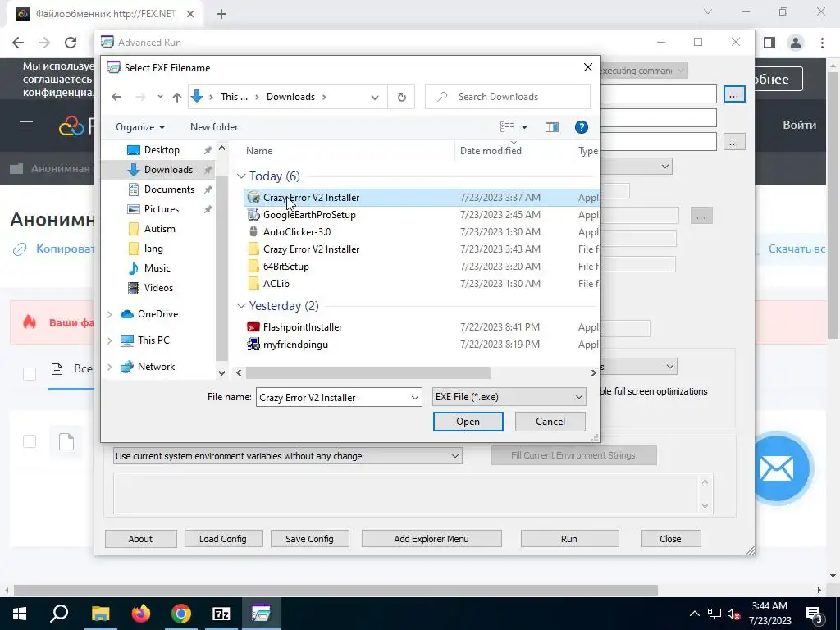The height and width of the screenshot is (630, 840).
Task: Click the Search Downloads field
Action: (507, 97)
